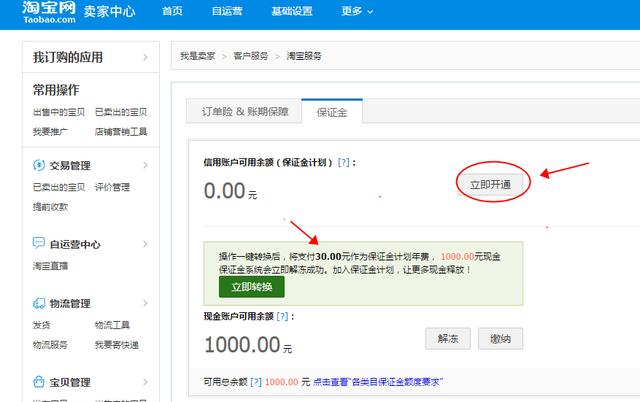Click the 交易管理 coin icon
The height and width of the screenshot is (402, 640).
(x=39, y=165)
